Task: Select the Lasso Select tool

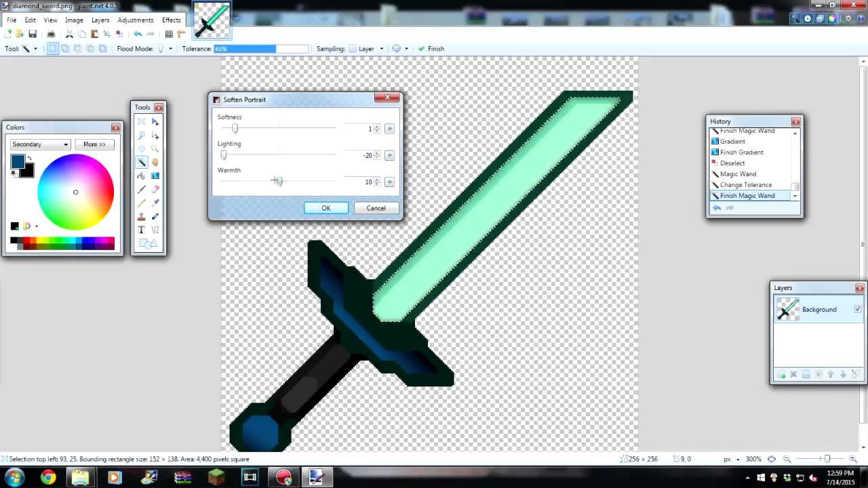Action: click(x=141, y=135)
